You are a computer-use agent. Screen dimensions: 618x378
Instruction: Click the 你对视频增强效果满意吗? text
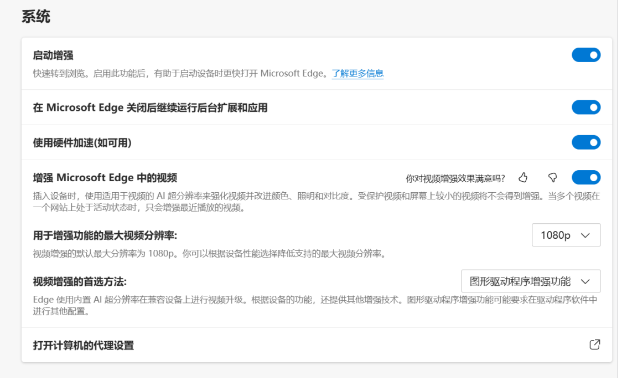[x=455, y=179]
